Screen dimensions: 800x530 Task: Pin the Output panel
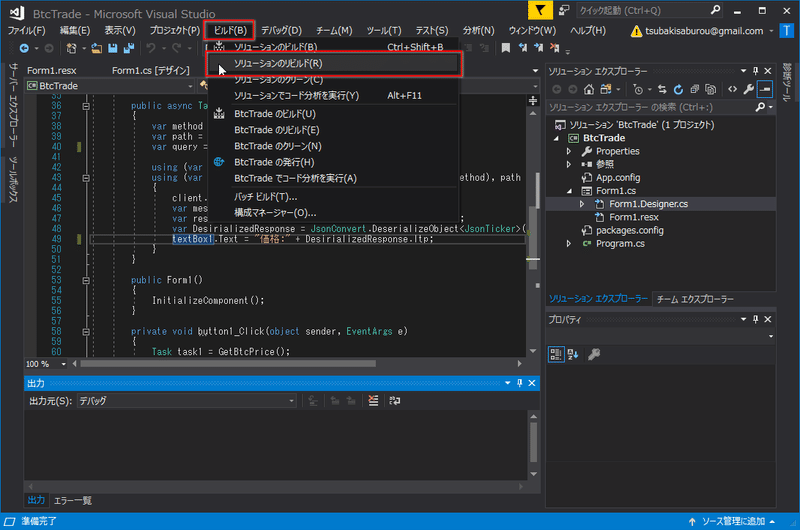click(519, 383)
